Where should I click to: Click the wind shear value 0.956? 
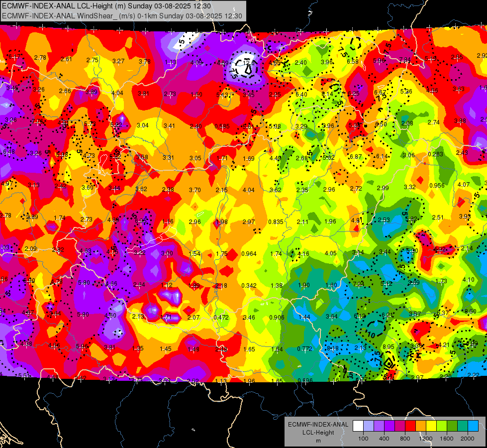(437, 186)
